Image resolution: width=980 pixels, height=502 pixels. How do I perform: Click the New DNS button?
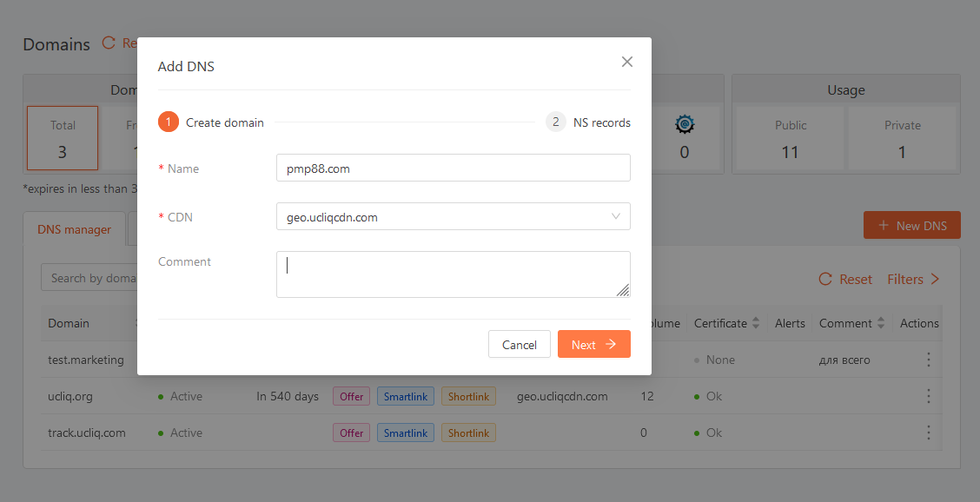click(x=912, y=225)
